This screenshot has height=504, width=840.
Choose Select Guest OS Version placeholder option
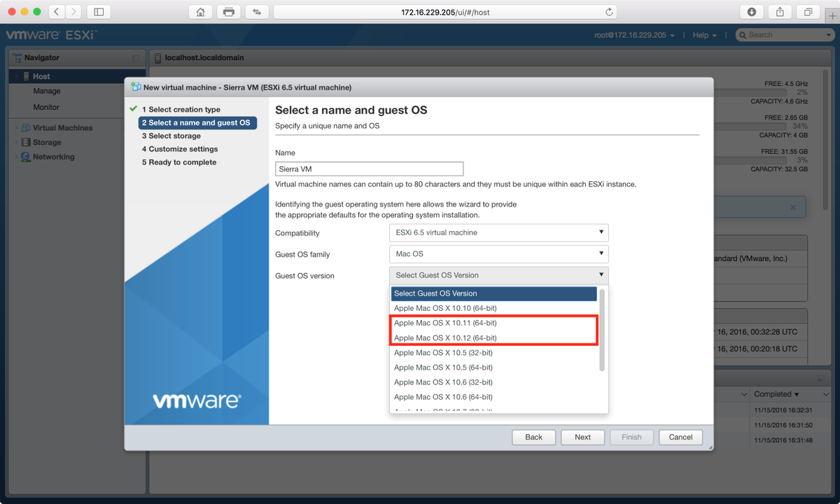click(x=493, y=293)
